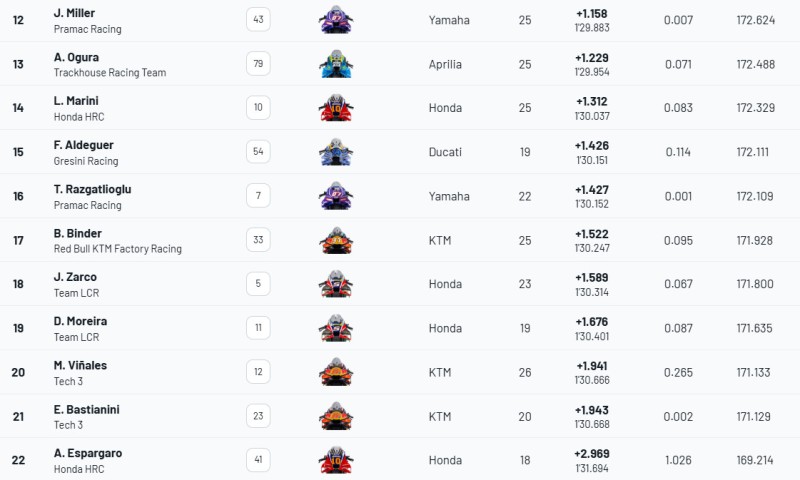This screenshot has width=800, height=480.
Task: Select position 22 row for A. Espargaro
Action: pos(400,459)
